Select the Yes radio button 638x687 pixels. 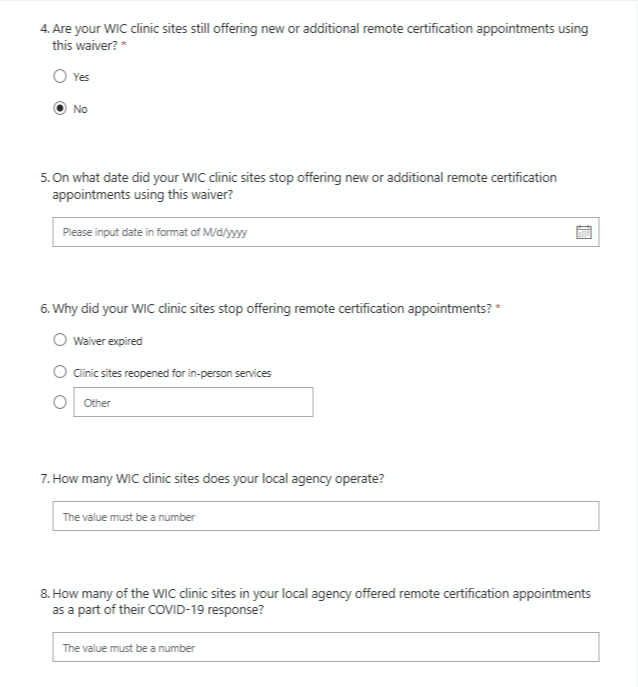click(x=60, y=77)
